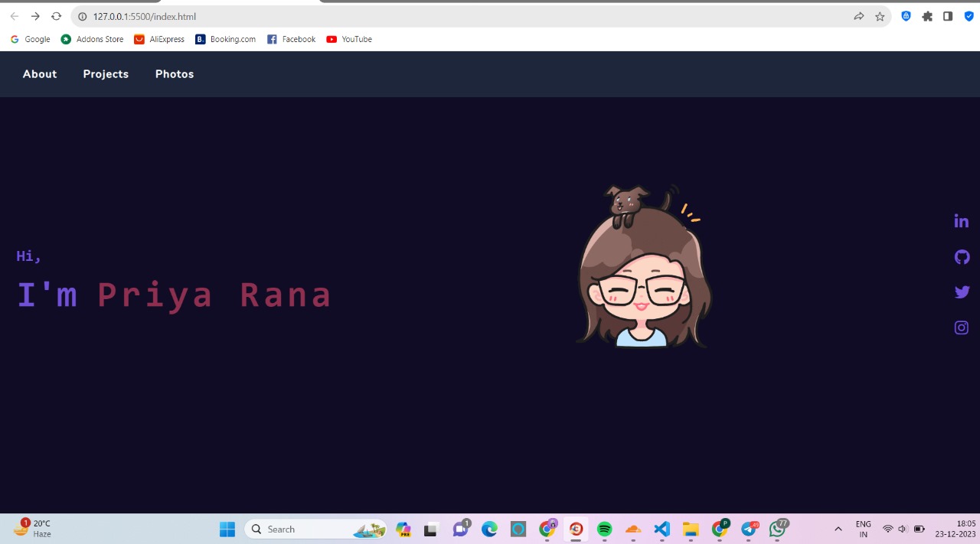This screenshot has width=980, height=544.
Task: Click the Facebook bookmark
Action: 291,39
